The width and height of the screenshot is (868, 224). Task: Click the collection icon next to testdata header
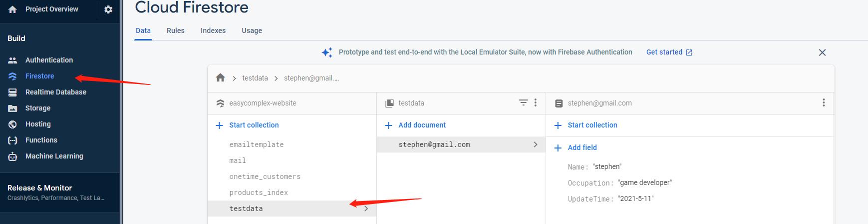tap(389, 103)
